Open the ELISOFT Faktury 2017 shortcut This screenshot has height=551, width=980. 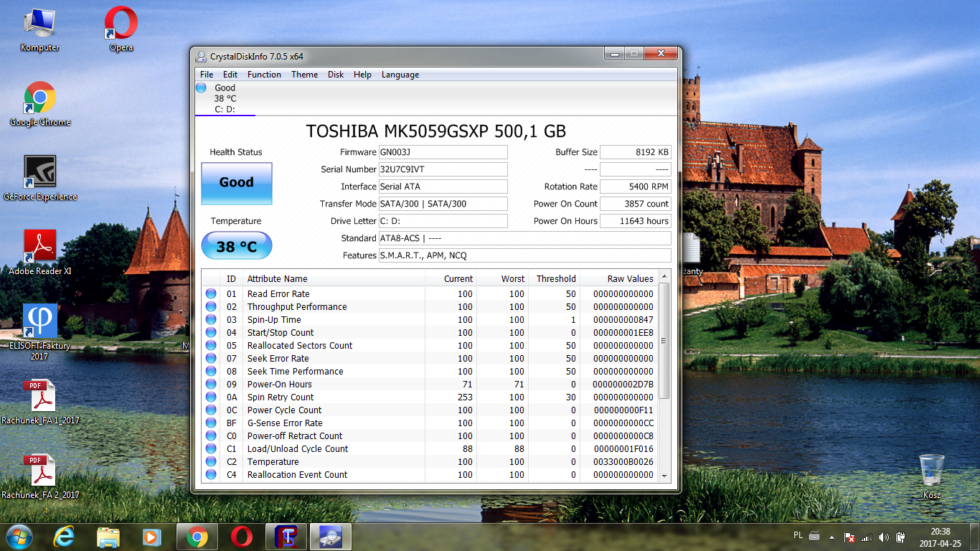tap(40, 332)
